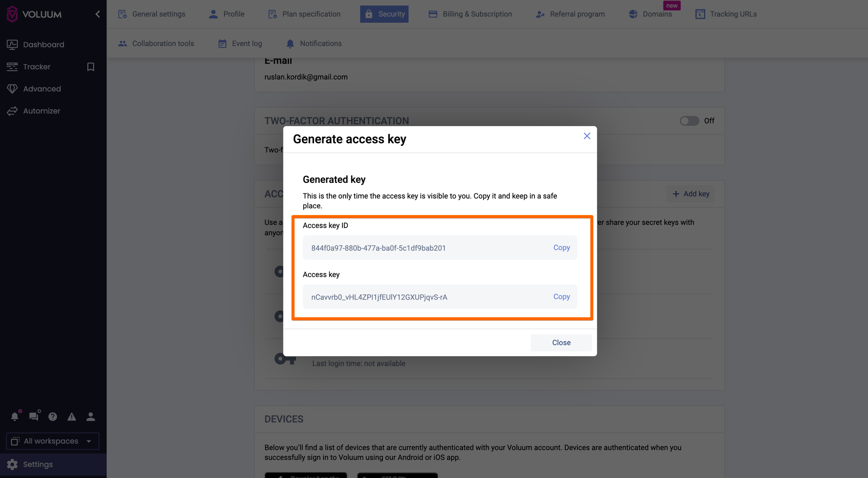This screenshot has height=478, width=868.
Task: Expand the workspaces selector arrow
Action: click(88, 441)
